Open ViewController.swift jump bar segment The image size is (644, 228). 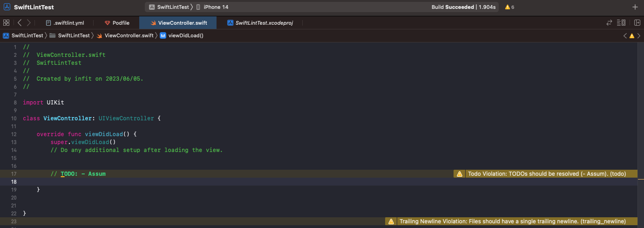click(125, 35)
